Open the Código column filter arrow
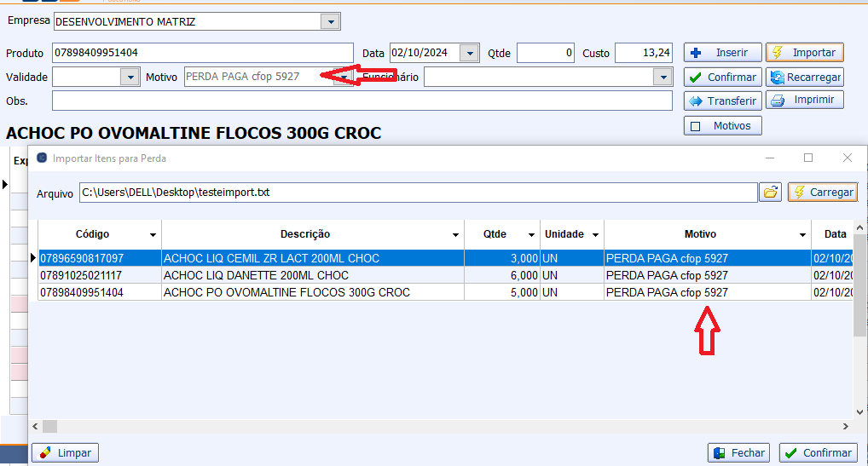 pos(153,235)
